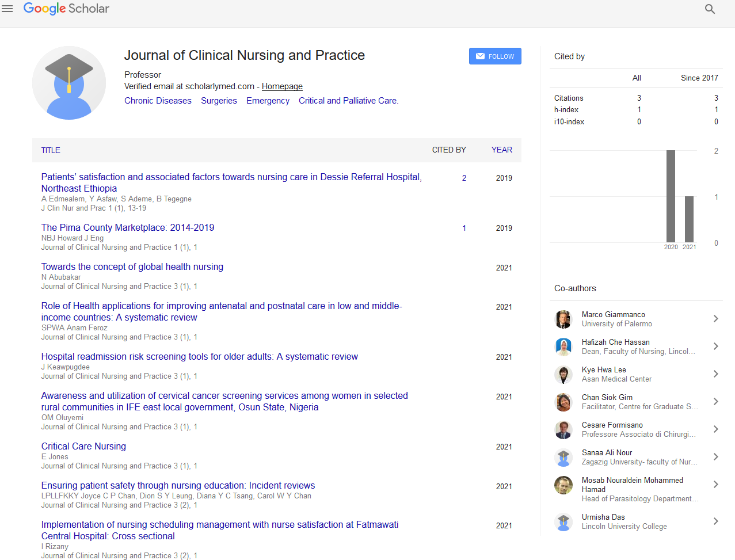The width and height of the screenshot is (735, 560).
Task: Sort publications by Cited By column
Action: [x=449, y=150]
